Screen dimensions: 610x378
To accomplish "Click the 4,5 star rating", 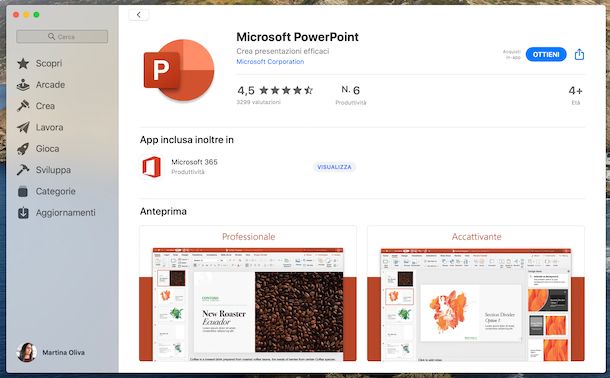I will point(275,90).
